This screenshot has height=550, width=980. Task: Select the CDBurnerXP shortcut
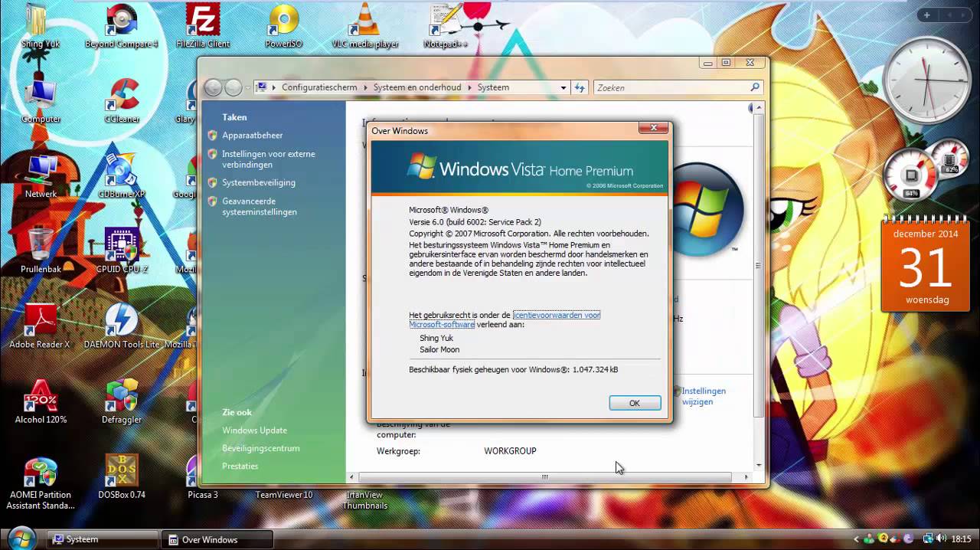click(121, 175)
